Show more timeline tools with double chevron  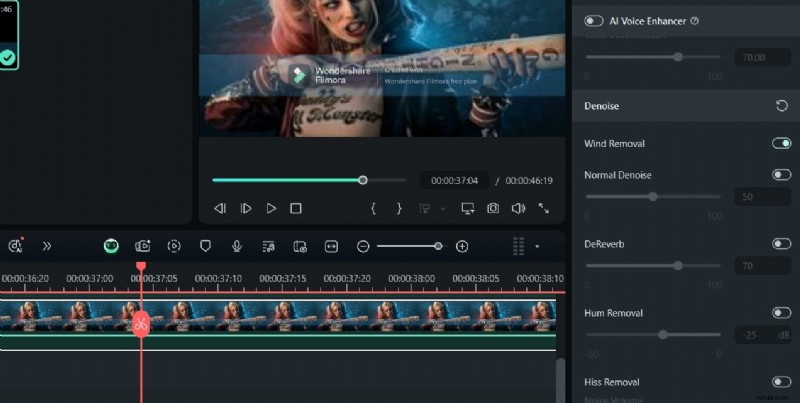tap(47, 246)
